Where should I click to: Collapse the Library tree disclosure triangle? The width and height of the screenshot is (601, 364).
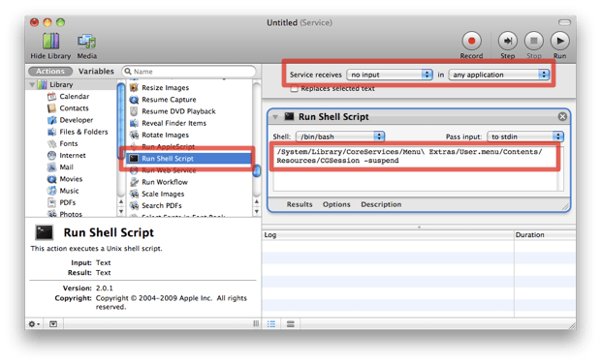[32, 84]
